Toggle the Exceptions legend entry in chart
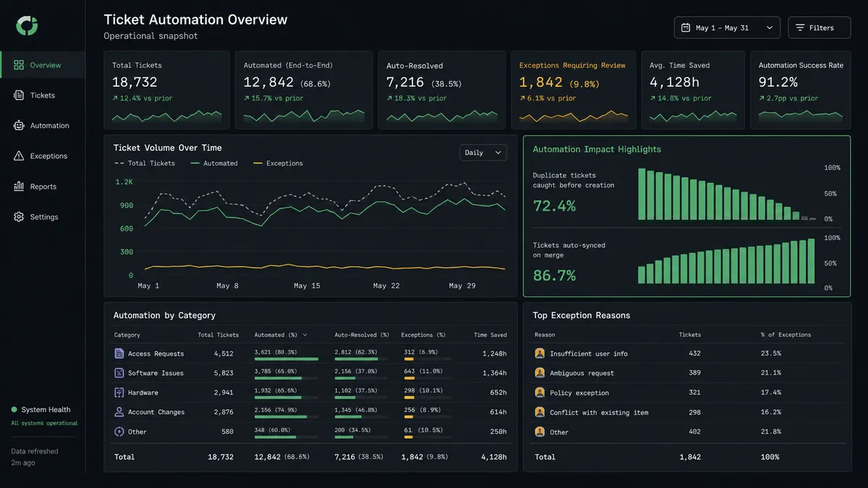Screen dimensions: 868x488 click(278, 163)
